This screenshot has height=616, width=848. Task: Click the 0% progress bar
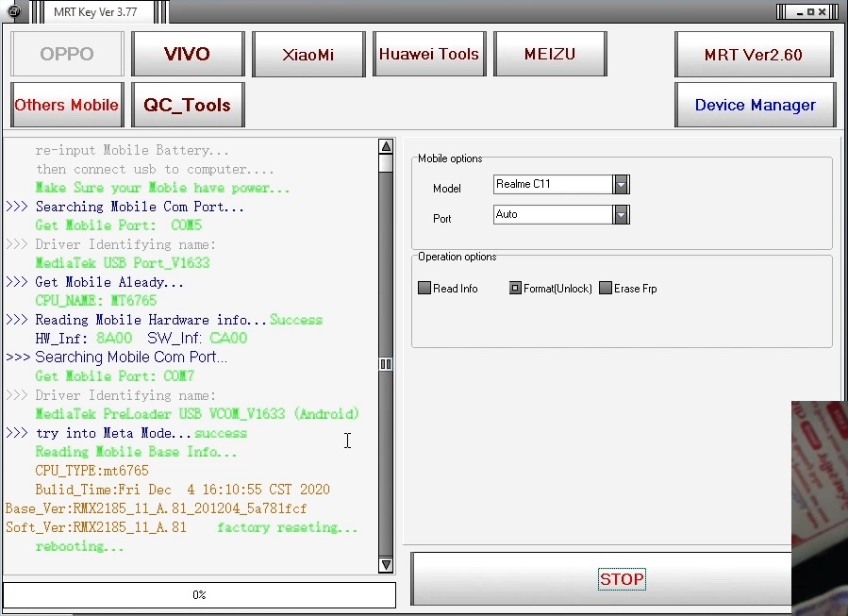tap(199, 595)
